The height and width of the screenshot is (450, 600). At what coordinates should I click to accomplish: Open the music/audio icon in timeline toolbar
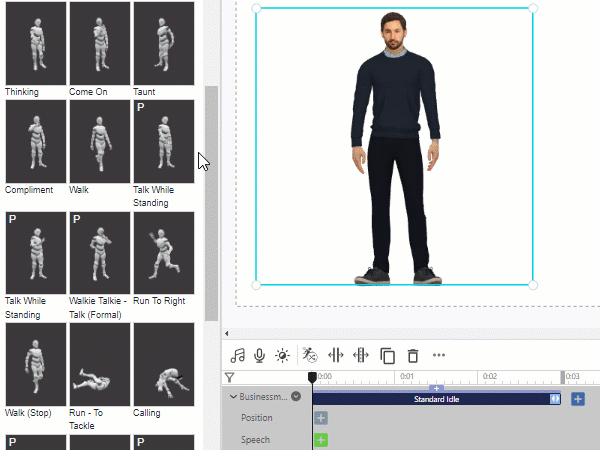(237, 355)
